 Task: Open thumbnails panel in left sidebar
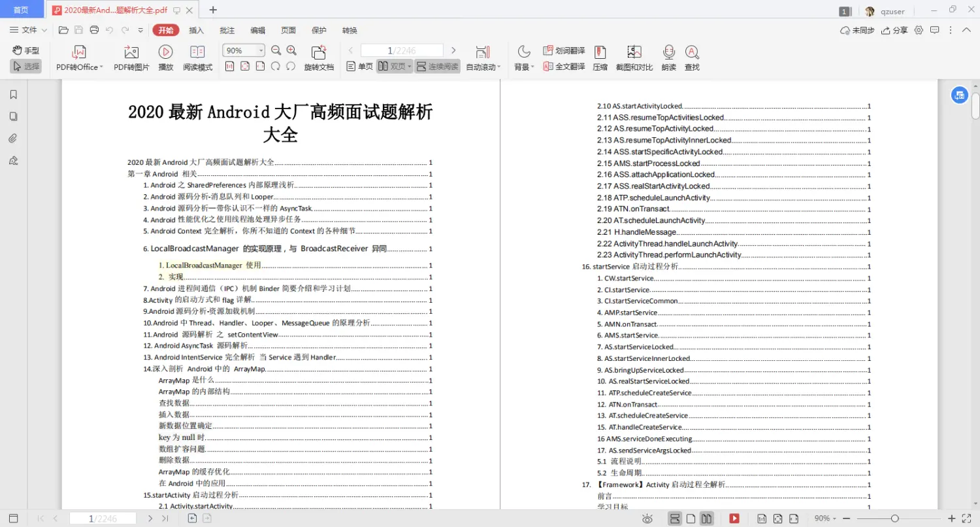point(13,116)
